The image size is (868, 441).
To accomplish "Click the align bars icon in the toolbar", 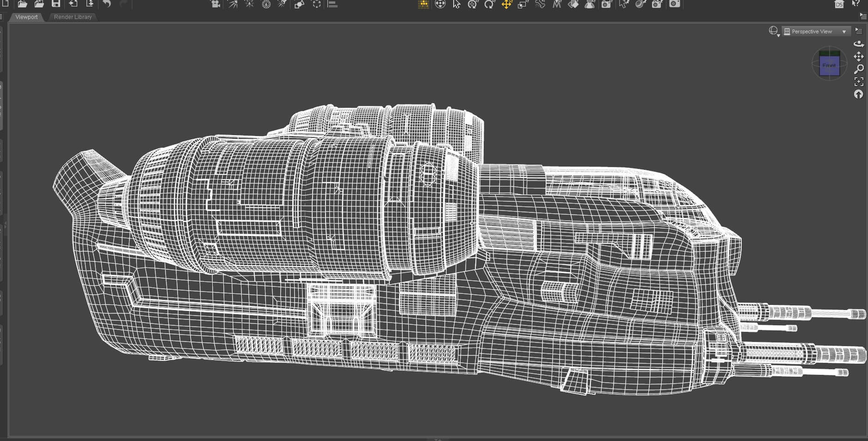I will (332, 4).
